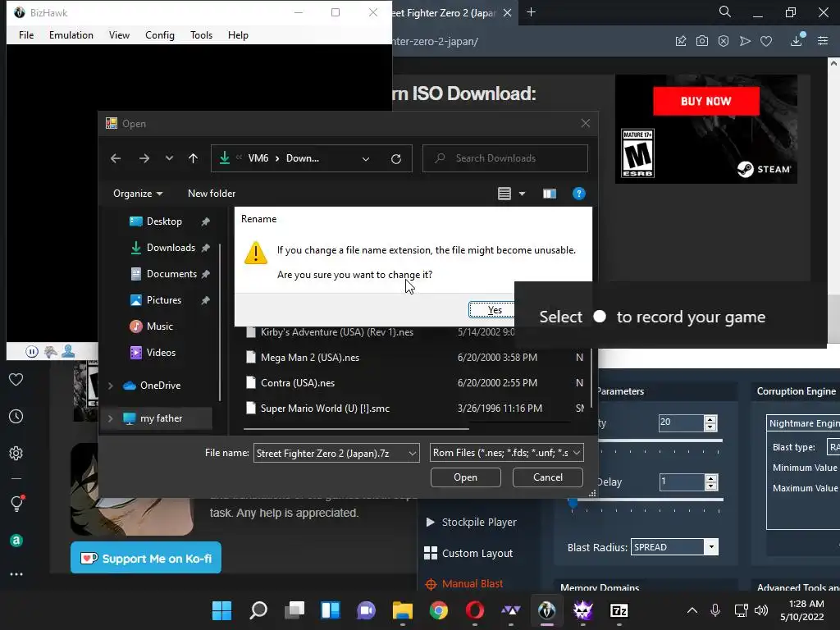The width and height of the screenshot is (840, 630).
Task: Open Windows Start menu on taskbar
Action: point(221,610)
